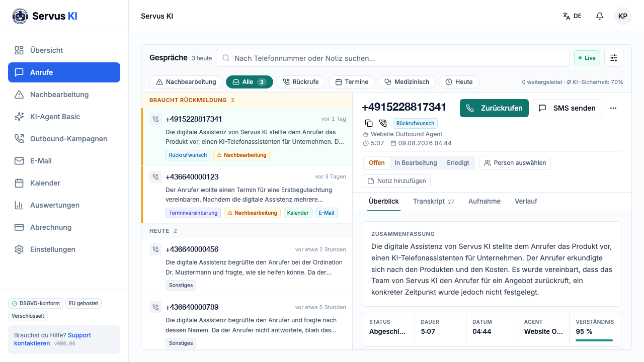The width and height of the screenshot is (644, 362).
Task: Click the E-Mail tag on the +436640000123 row
Action: (x=327, y=213)
